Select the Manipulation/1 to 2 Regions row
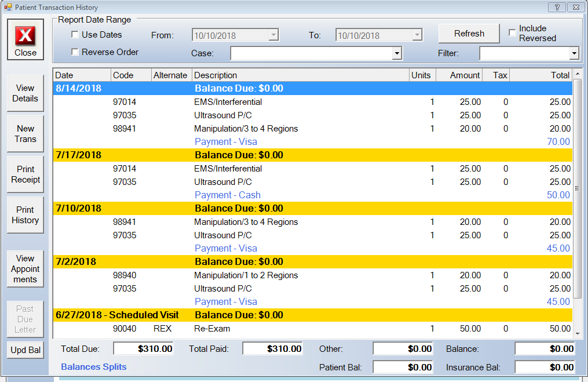The height and width of the screenshot is (382, 588). coord(313,275)
